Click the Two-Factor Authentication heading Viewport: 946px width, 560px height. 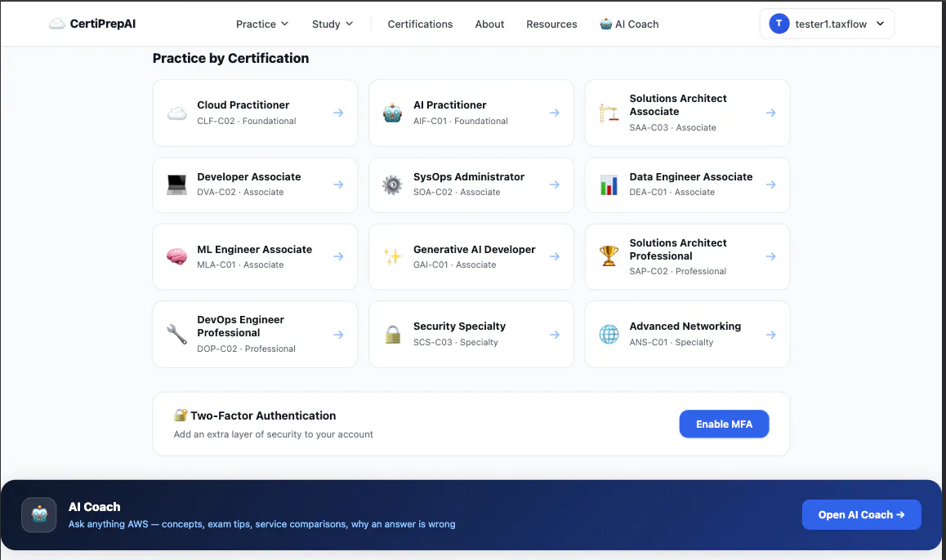tap(263, 416)
